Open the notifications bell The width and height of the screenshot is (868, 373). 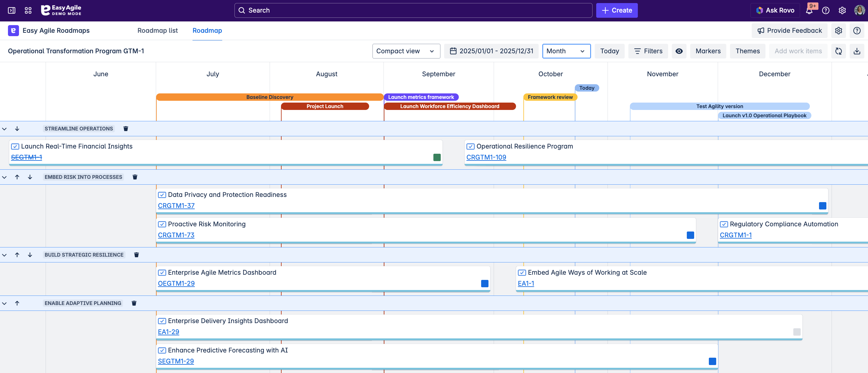point(809,10)
